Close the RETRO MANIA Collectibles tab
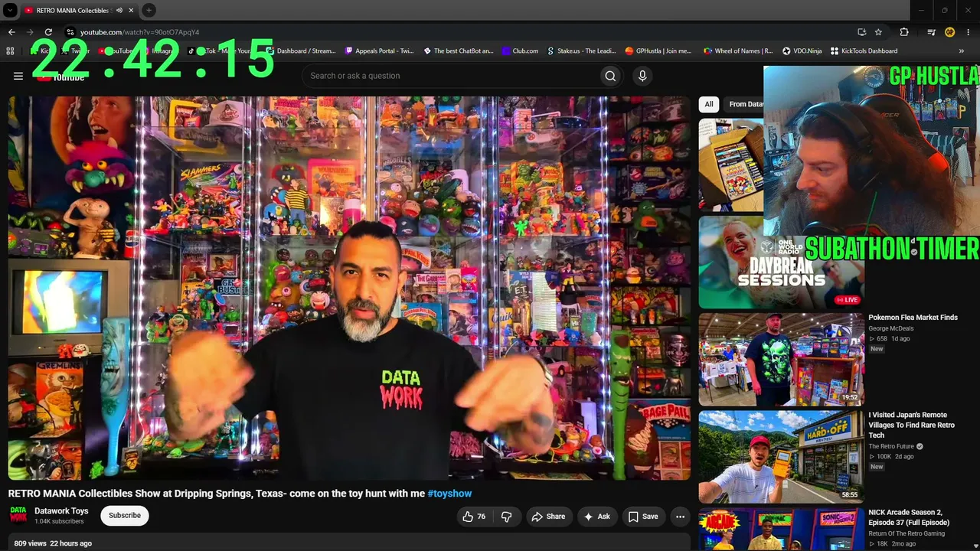 pyautogui.click(x=131, y=10)
